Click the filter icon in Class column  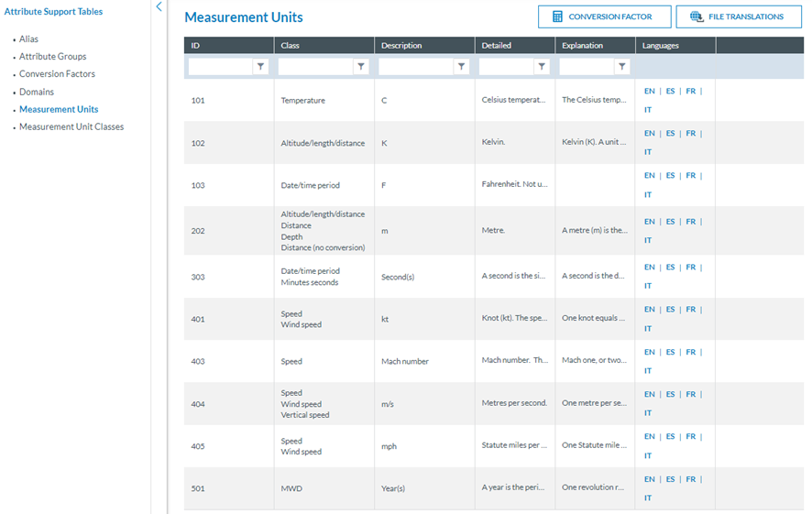[x=361, y=67]
